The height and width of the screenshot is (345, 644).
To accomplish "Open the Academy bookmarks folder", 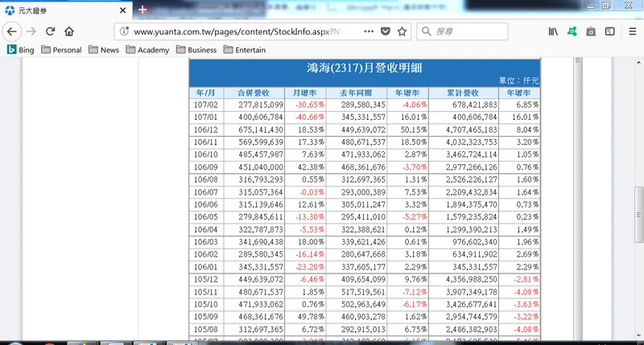I will coord(147,50).
